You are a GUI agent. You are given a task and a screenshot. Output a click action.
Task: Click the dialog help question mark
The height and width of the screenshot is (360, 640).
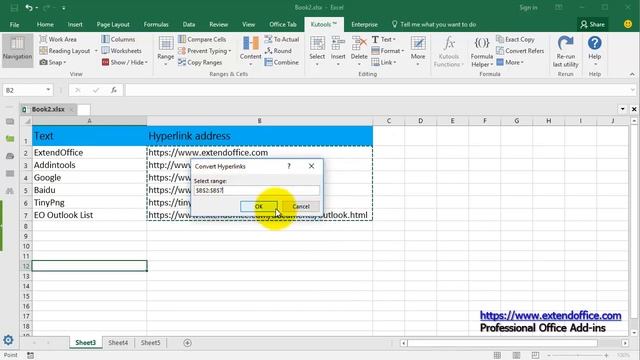[289, 166]
